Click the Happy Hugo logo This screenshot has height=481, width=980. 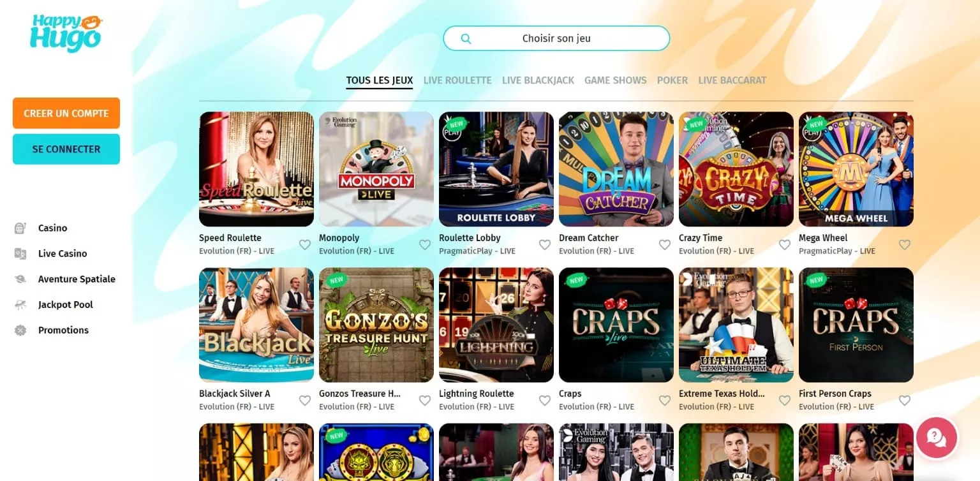point(66,33)
